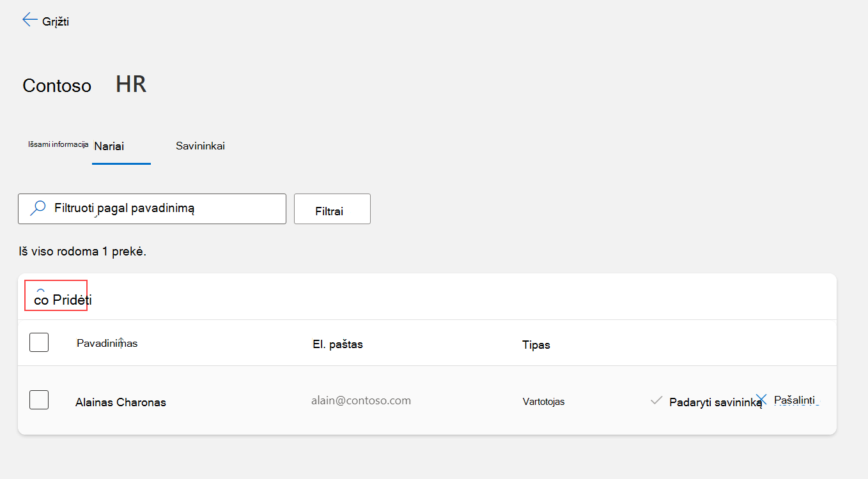Check the Alainas Charonas row checkbox
The width and height of the screenshot is (868, 479).
(39, 400)
